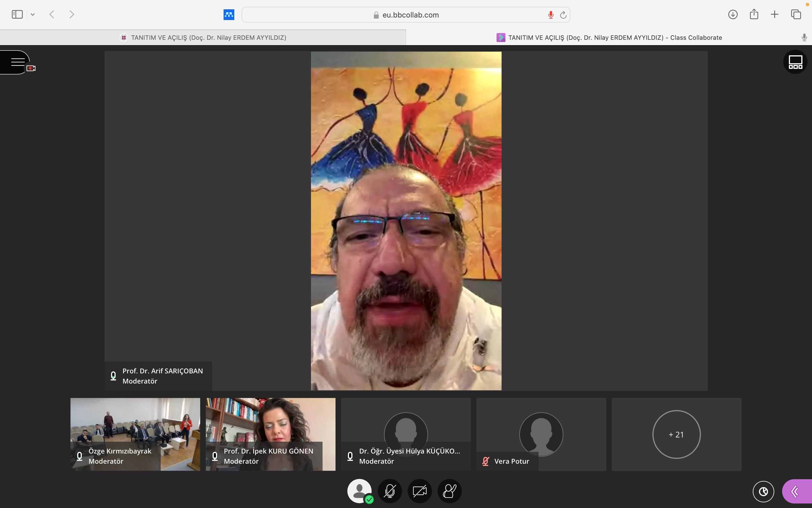Toggle the microphone audio share button
812x508 pixels.
coord(390,491)
